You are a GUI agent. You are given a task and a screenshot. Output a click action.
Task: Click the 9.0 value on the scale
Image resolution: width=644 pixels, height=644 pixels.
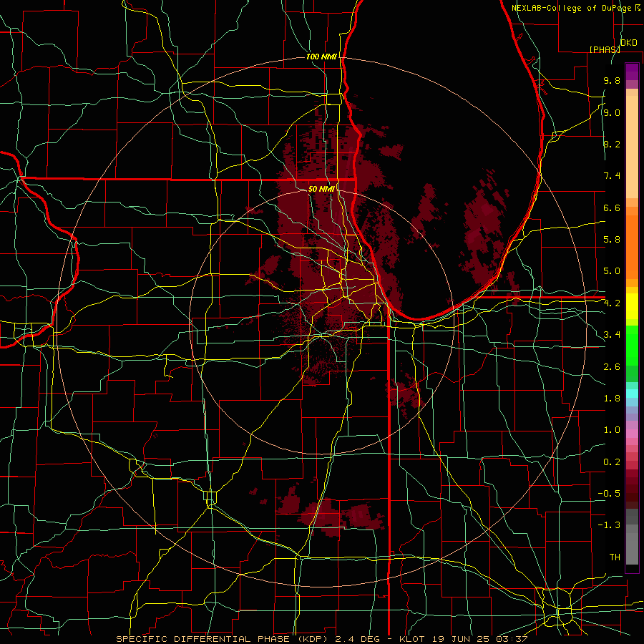click(x=612, y=112)
